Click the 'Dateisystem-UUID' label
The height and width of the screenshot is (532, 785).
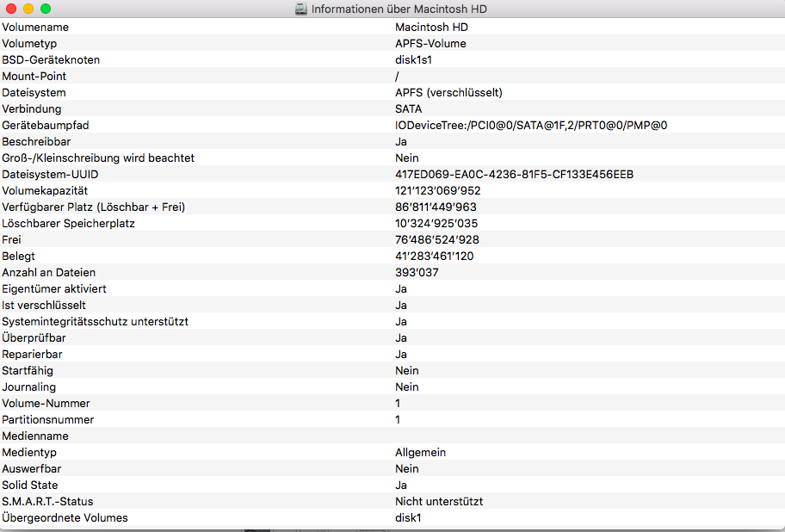point(50,175)
